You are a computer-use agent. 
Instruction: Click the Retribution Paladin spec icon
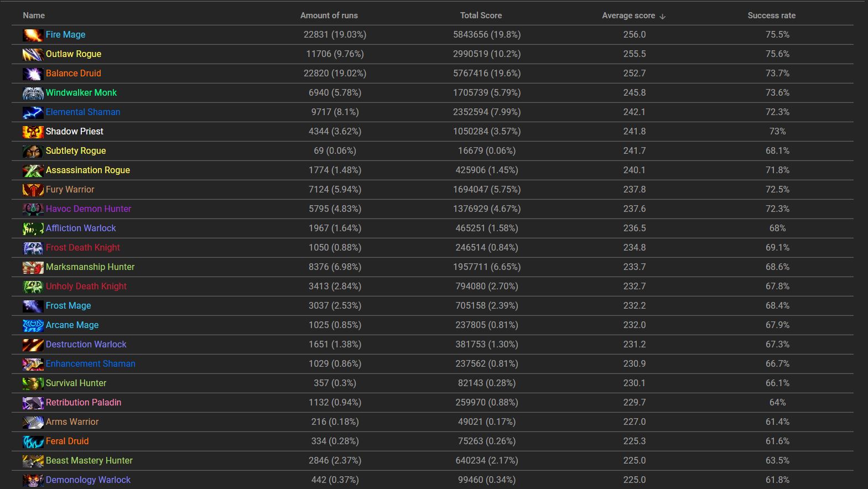pos(33,403)
